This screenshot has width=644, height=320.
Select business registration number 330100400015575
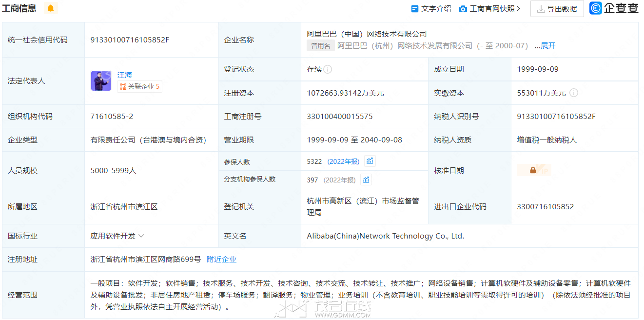click(340, 117)
